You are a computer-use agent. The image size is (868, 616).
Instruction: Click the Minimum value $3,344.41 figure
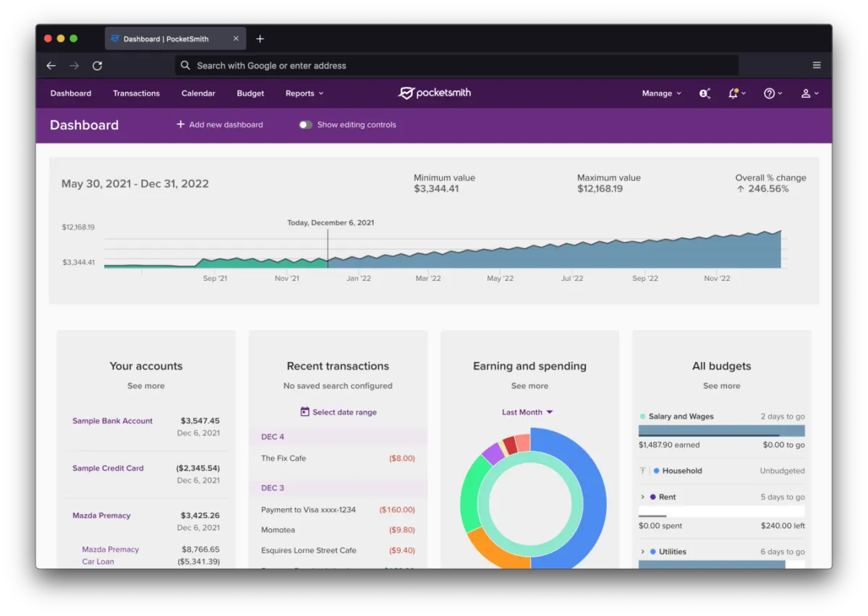click(x=436, y=189)
